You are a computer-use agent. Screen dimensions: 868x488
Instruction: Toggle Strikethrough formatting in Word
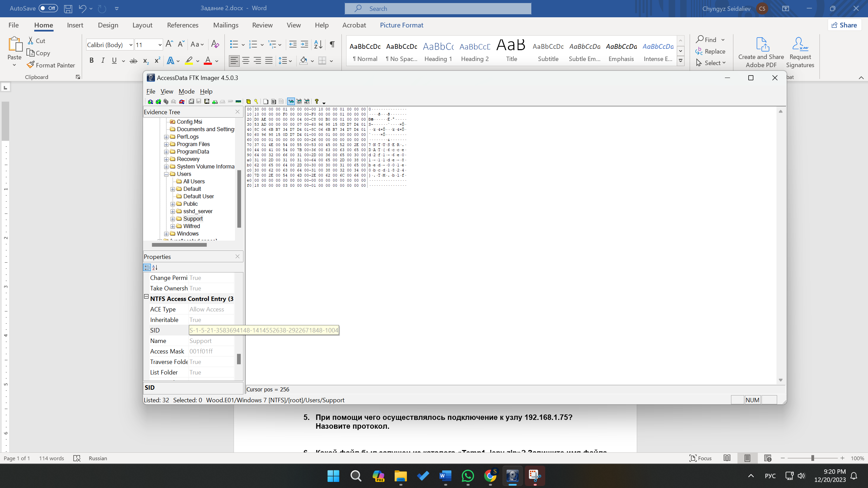tap(134, 61)
